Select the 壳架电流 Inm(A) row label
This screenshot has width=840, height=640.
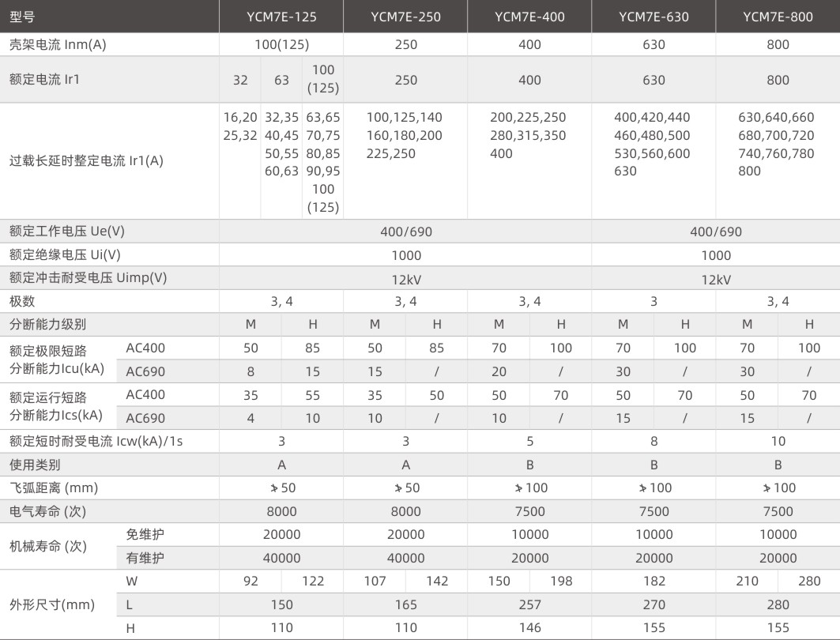(x=58, y=44)
